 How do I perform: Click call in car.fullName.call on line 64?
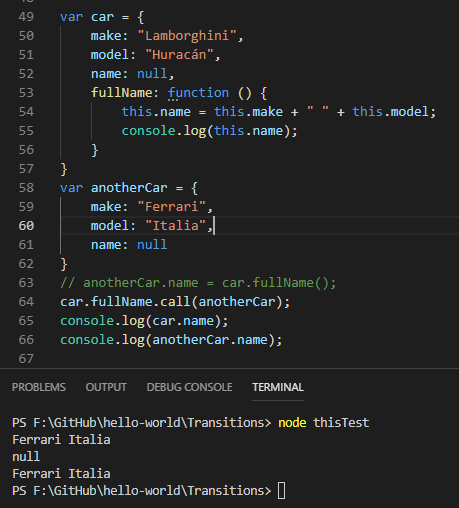(175, 302)
